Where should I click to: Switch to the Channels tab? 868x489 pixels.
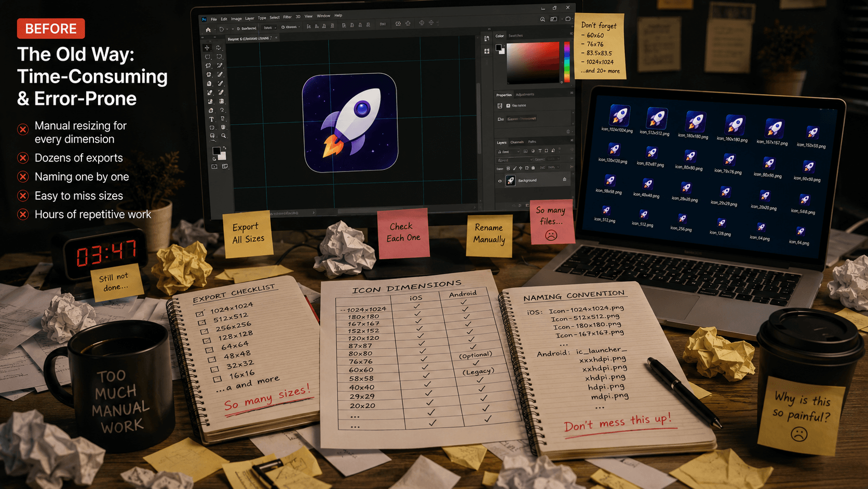pos(517,142)
